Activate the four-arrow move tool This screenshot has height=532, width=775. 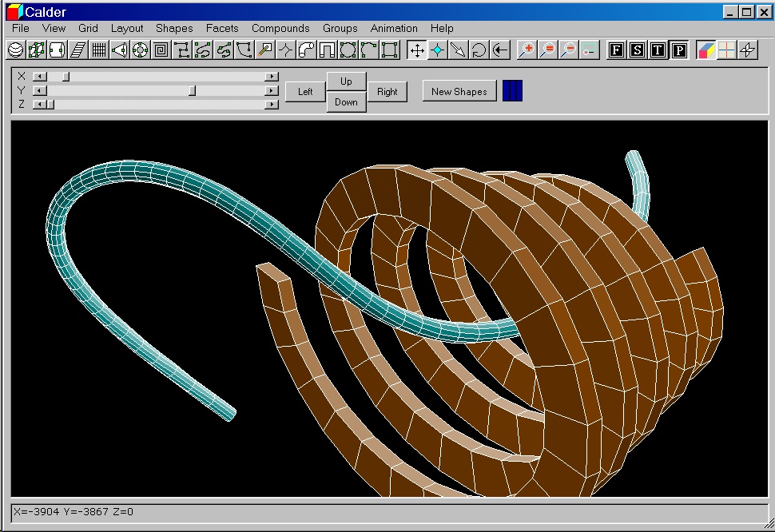[416, 50]
